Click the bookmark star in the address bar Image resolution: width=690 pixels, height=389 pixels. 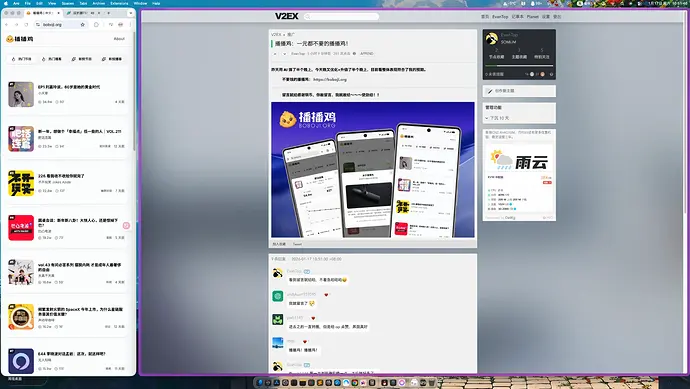pyautogui.click(x=82, y=25)
